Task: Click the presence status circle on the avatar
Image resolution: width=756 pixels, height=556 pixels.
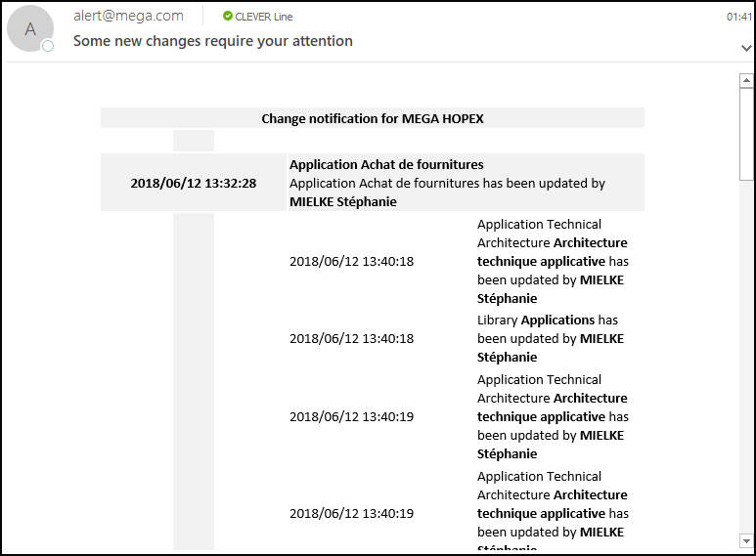Action: coord(47,46)
